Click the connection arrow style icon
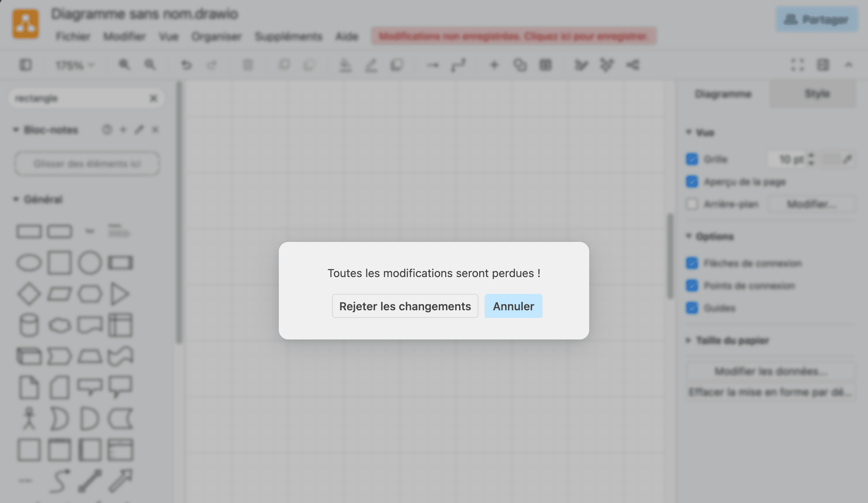This screenshot has width=868, height=503. 433,65
